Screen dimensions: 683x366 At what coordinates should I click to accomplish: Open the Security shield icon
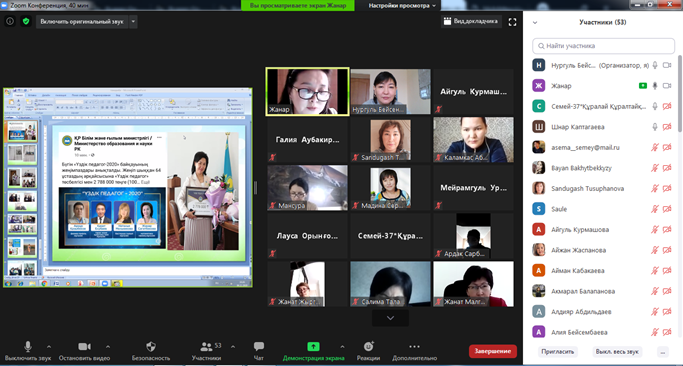pos(151,347)
